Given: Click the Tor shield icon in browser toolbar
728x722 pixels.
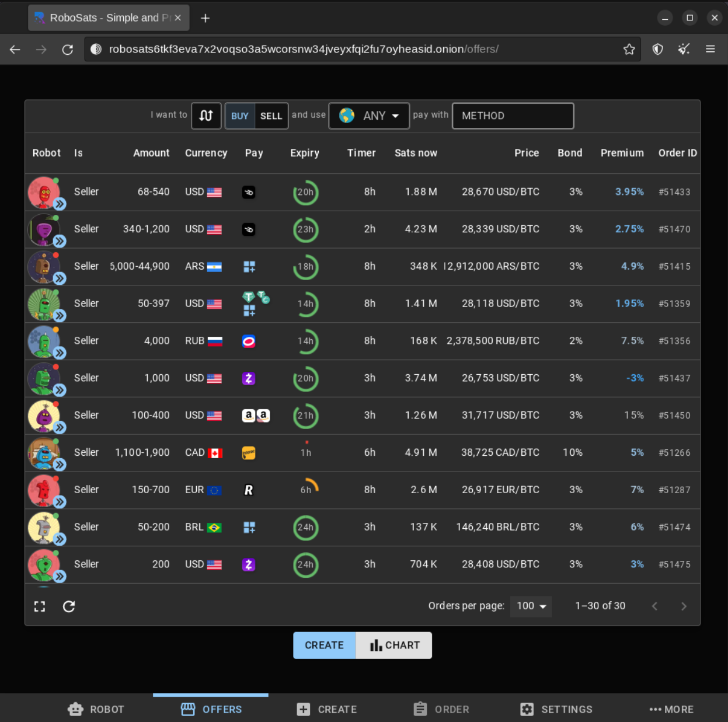Looking at the screenshot, I should pyautogui.click(x=657, y=50).
